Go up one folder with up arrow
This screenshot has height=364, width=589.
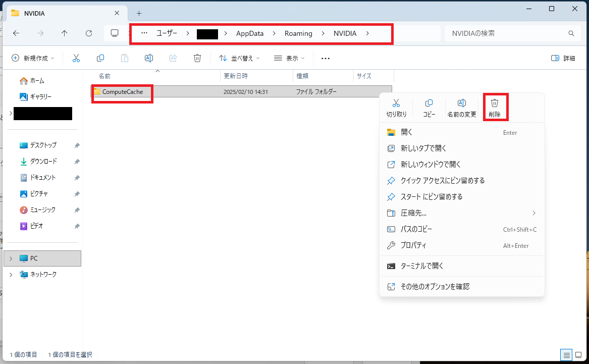pos(64,33)
